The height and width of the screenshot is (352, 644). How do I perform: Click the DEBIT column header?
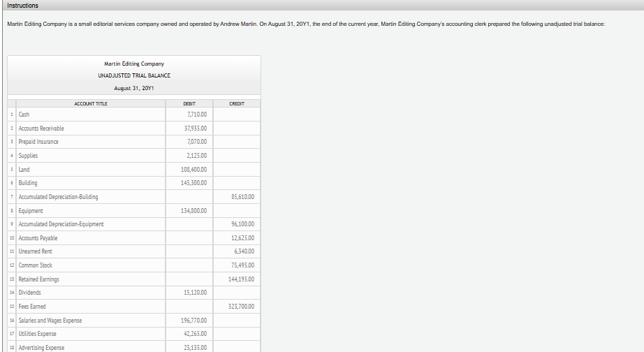(189, 103)
